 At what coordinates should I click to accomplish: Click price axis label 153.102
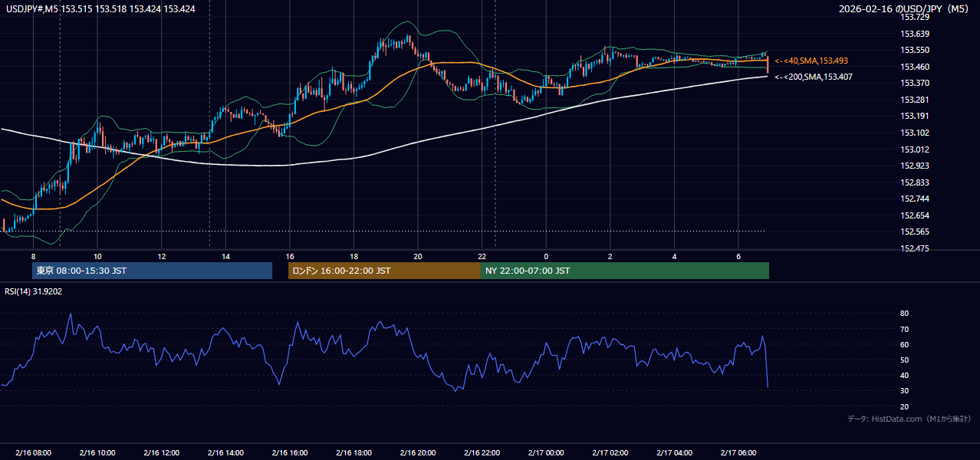pos(915,133)
